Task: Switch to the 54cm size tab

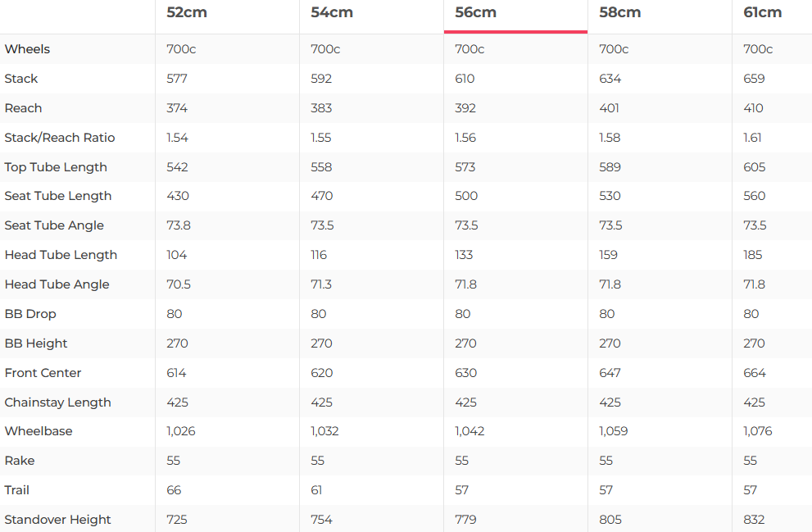Action: pyautogui.click(x=332, y=12)
